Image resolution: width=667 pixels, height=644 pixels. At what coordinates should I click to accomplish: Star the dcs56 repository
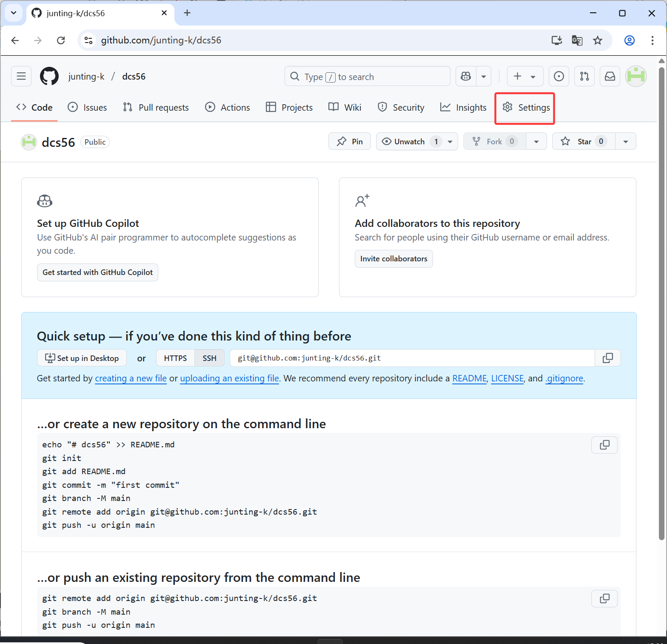tap(584, 142)
